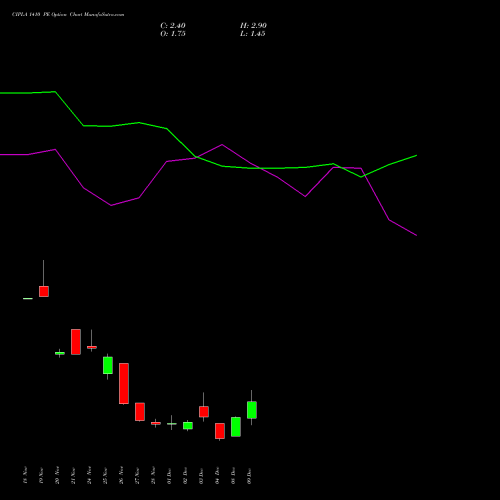Click the 26 Nov date label
This screenshot has height=500, width=500.
pos(121,475)
